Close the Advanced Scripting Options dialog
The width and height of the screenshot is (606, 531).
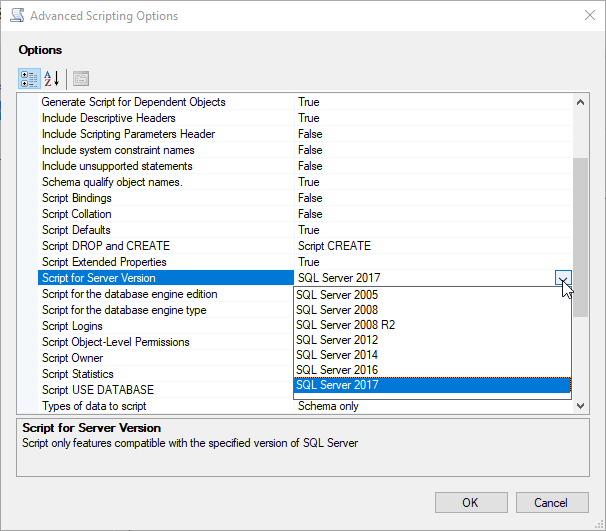[x=589, y=15]
